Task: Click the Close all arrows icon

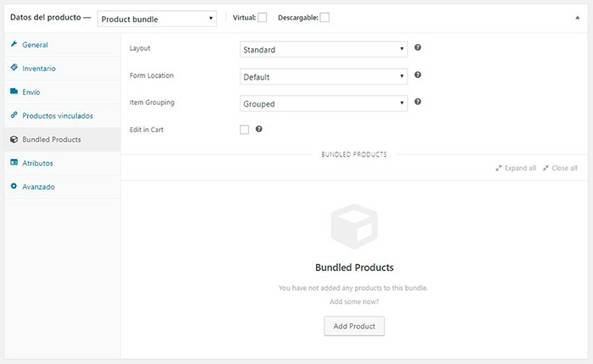Action: [546, 168]
